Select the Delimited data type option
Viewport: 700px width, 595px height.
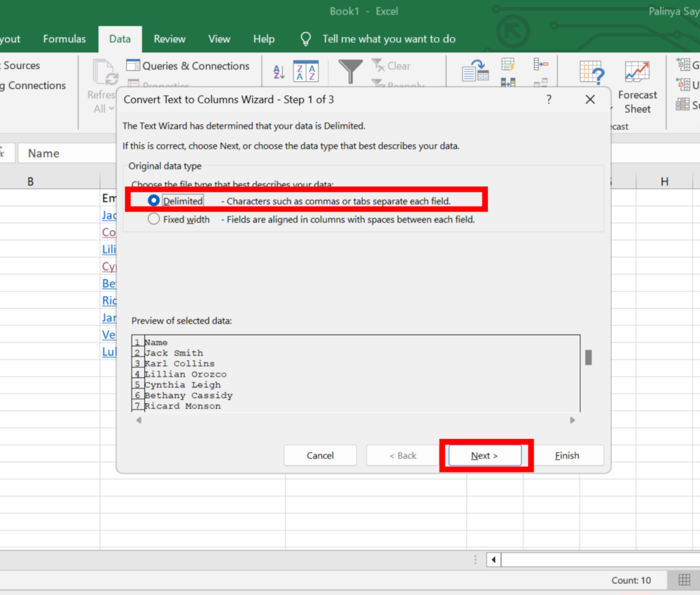point(153,201)
